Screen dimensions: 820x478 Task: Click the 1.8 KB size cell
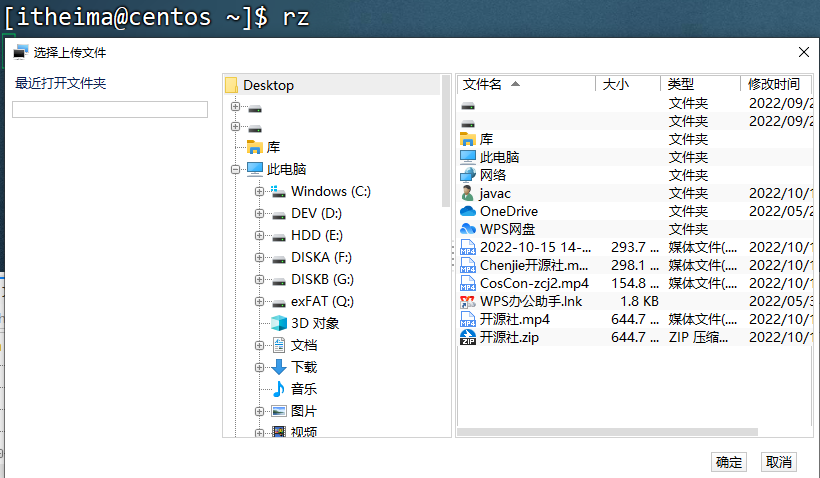click(x=639, y=301)
